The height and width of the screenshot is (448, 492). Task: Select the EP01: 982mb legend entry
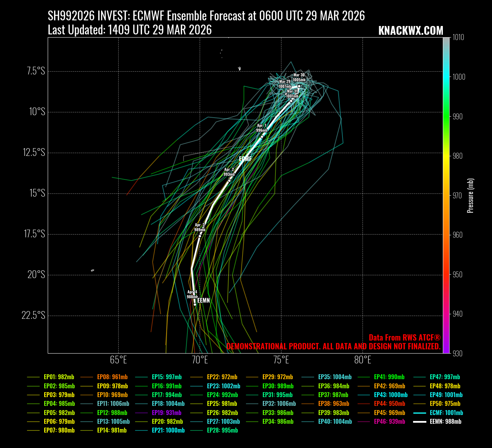pos(59,377)
